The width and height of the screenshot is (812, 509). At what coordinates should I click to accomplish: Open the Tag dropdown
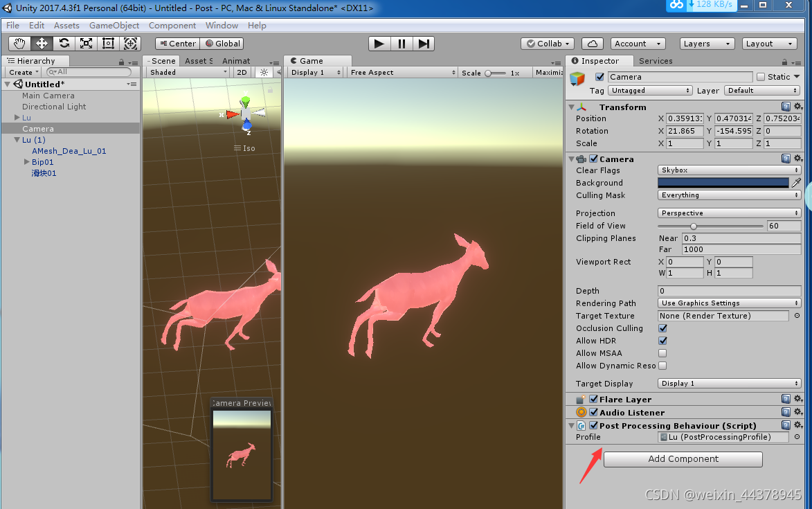coord(650,90)
